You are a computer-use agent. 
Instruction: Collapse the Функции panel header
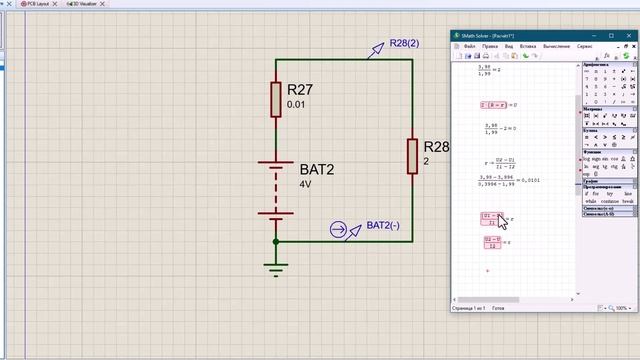click(x=609, y=152)
